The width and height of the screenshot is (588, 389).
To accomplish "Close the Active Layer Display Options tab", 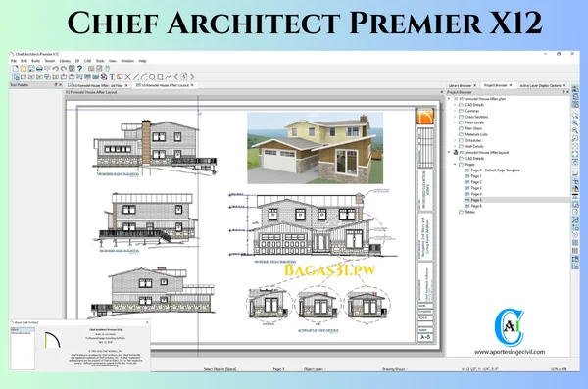I will pyautogui.click(x=564, y=85).
